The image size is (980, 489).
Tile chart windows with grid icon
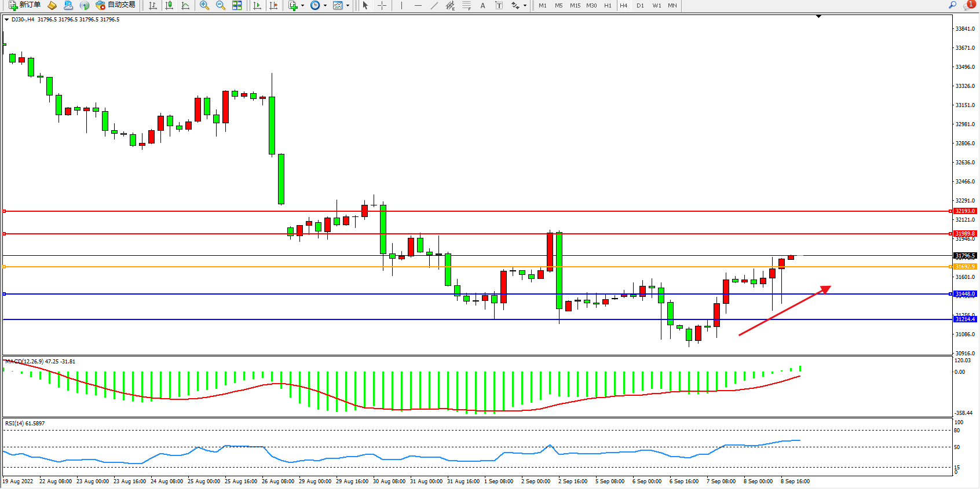pyautogui.click(x=237, y=5)
